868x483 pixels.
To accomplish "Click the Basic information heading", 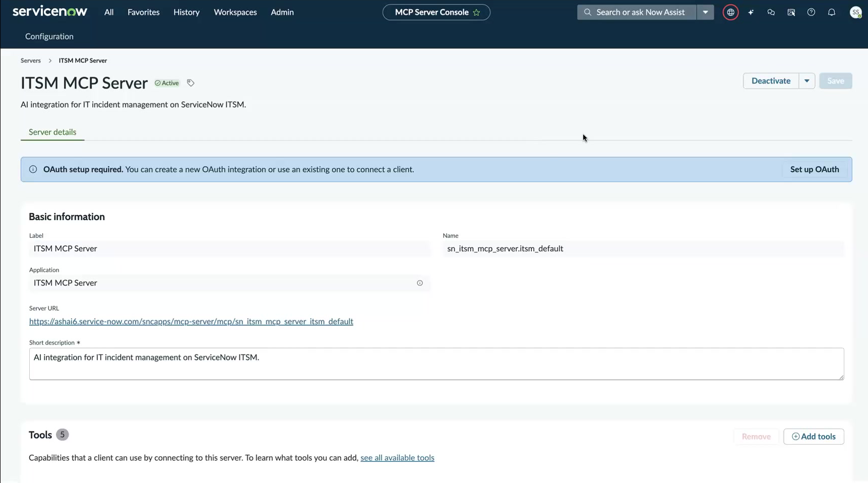I will (x=67, y=217).
